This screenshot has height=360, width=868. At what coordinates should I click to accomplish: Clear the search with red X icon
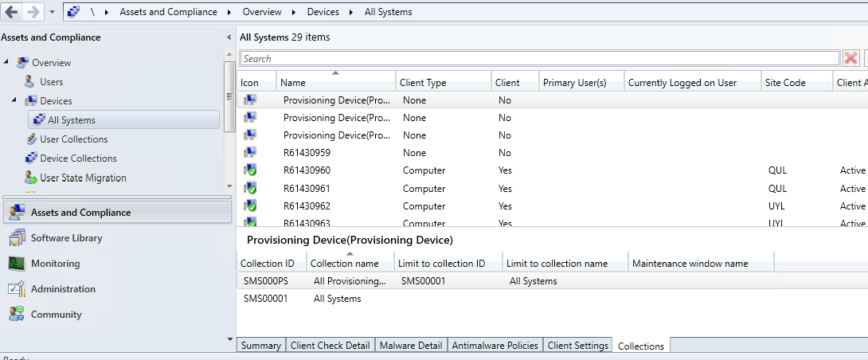[850, 58]
